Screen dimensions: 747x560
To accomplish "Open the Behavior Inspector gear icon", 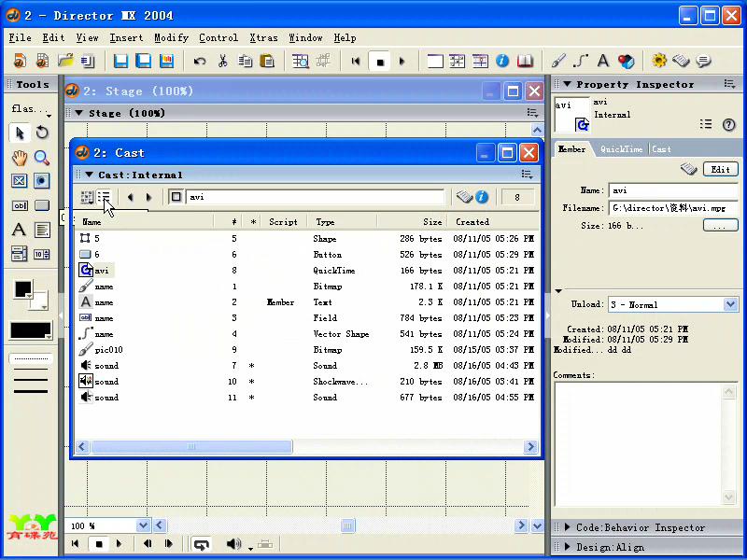I will (659, 61).
